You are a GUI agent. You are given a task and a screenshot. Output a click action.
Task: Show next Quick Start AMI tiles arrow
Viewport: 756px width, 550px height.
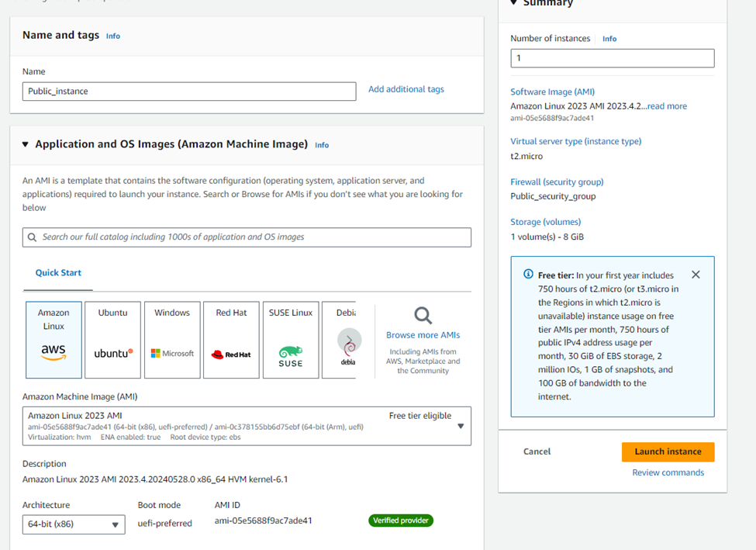[x=349, y=340]
